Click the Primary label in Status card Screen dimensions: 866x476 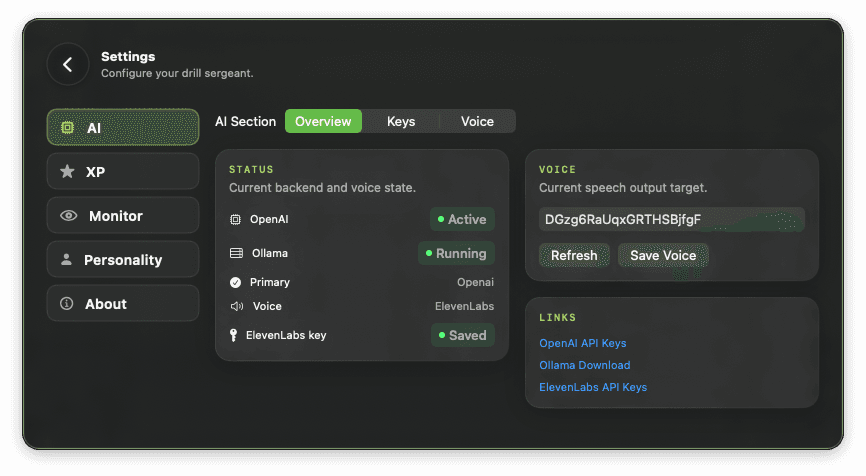click(x=270, y=282)
